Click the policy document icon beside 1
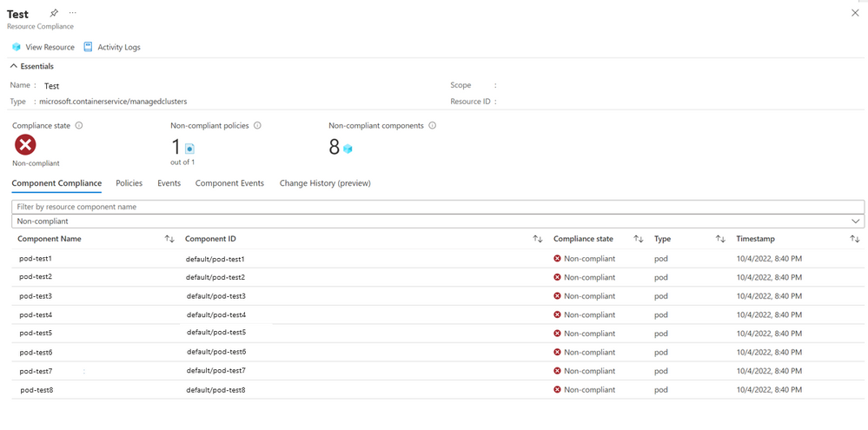The image size is (868, 430). point(189,149)
